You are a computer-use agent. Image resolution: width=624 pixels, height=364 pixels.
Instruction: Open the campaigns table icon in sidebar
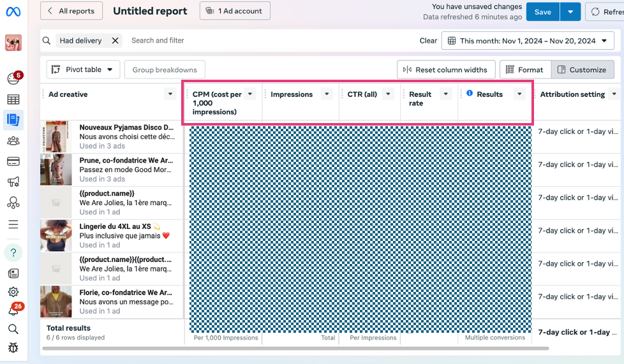pos(13,99)
